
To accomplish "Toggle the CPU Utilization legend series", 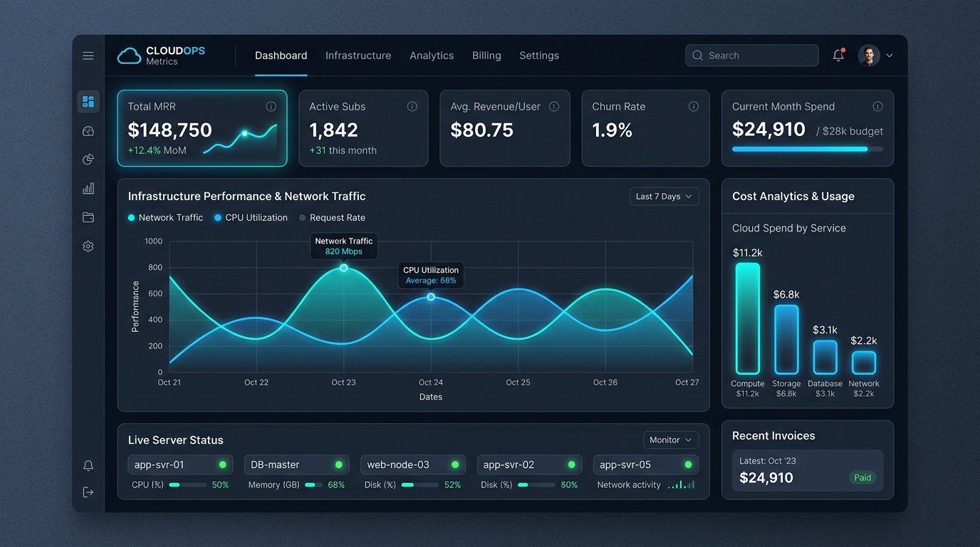I will point(251,218).
